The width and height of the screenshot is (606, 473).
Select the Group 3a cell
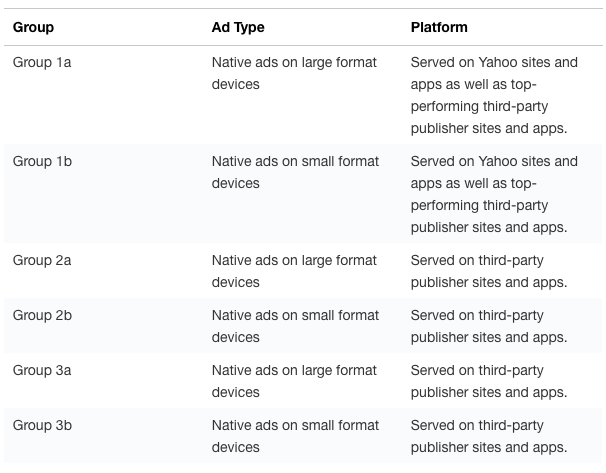coord(42,370)
